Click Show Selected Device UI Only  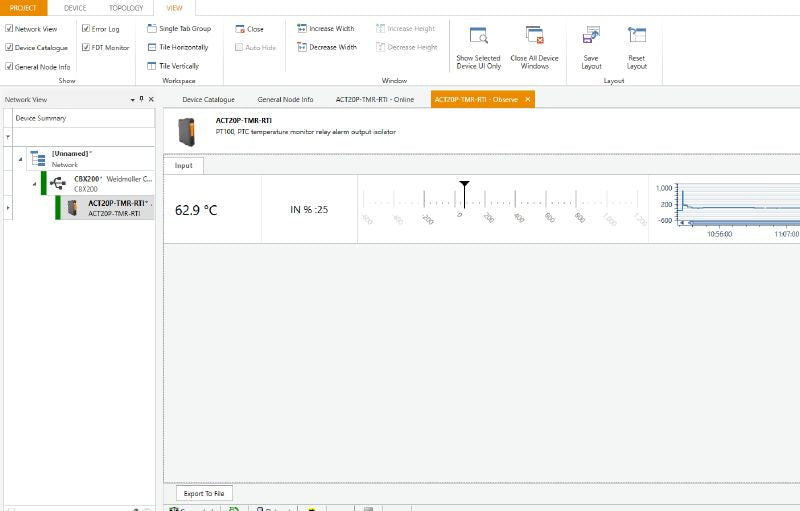tap(478, 47)
